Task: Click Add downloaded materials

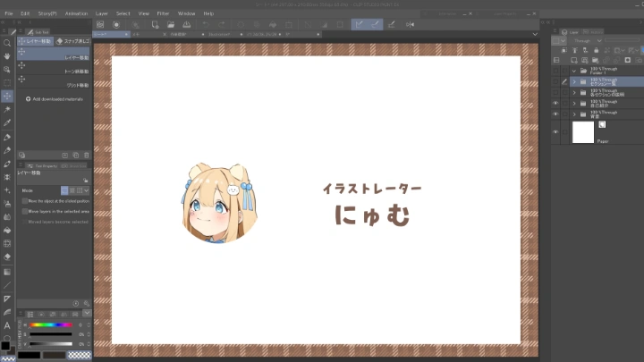Action: tap(55, 99)
